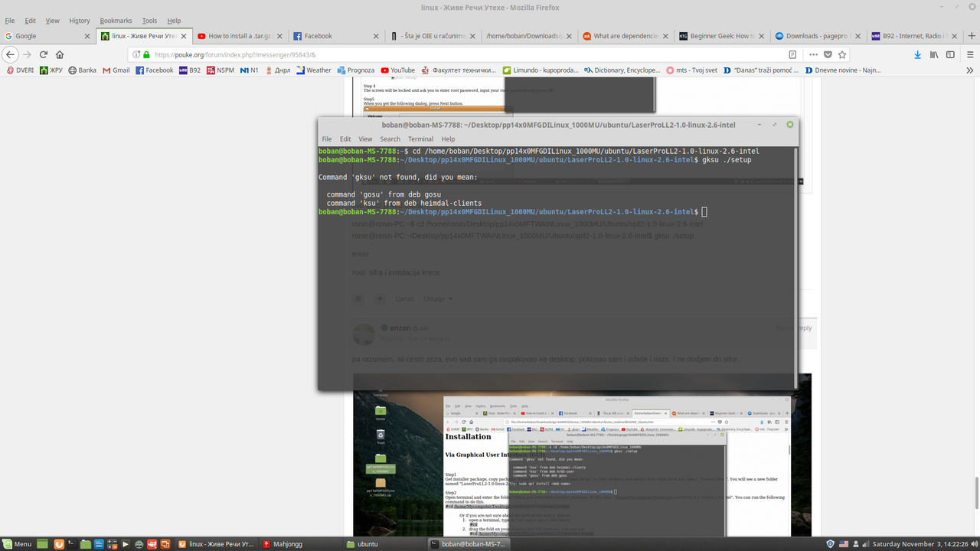
Task: Open 'Dictionary, Encyclope...' bookmark
Action: click(x=621, y=70)
